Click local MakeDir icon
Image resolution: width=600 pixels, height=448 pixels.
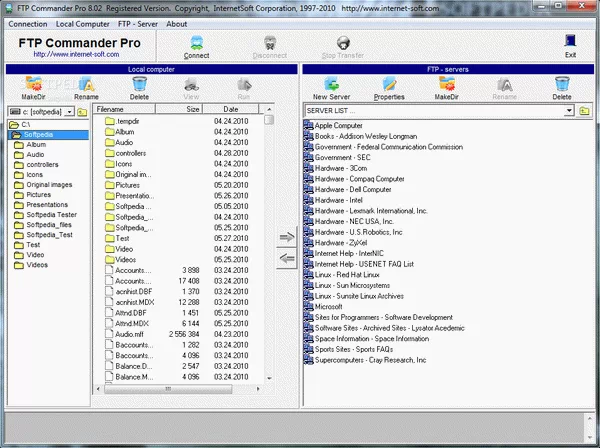(33, 84)
